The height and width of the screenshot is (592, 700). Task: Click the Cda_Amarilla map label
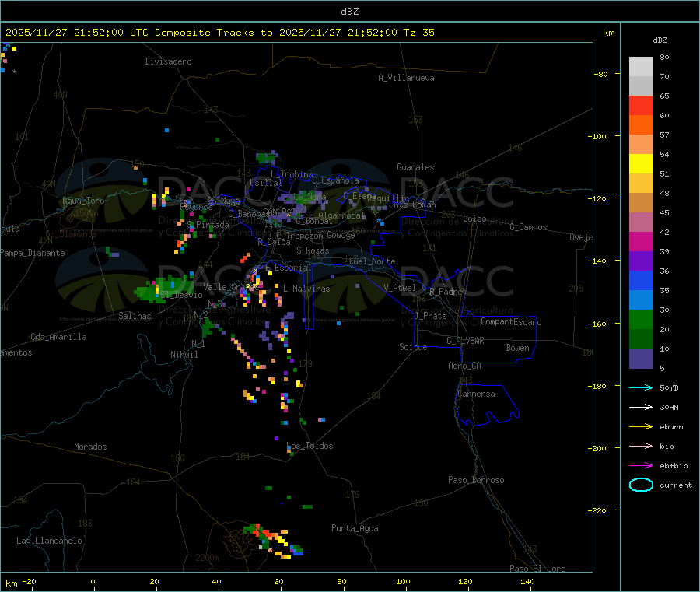point(58,337)
